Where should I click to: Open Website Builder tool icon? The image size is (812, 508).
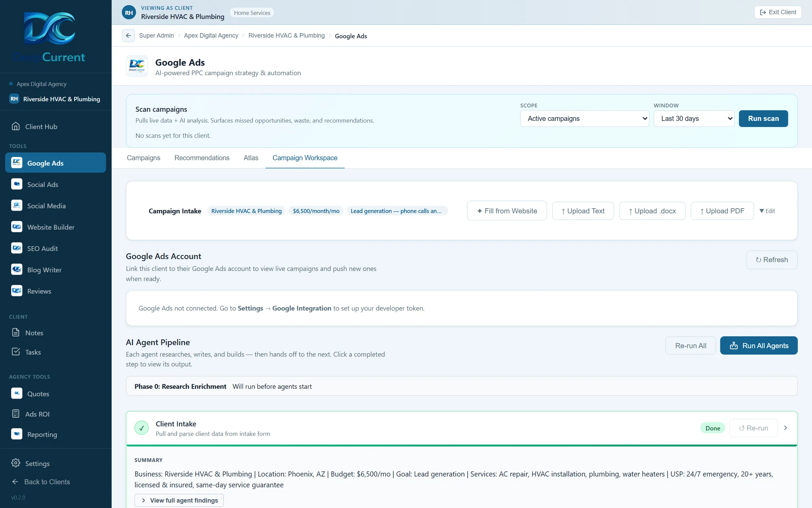pyautogui.click(x=17, y=227)
